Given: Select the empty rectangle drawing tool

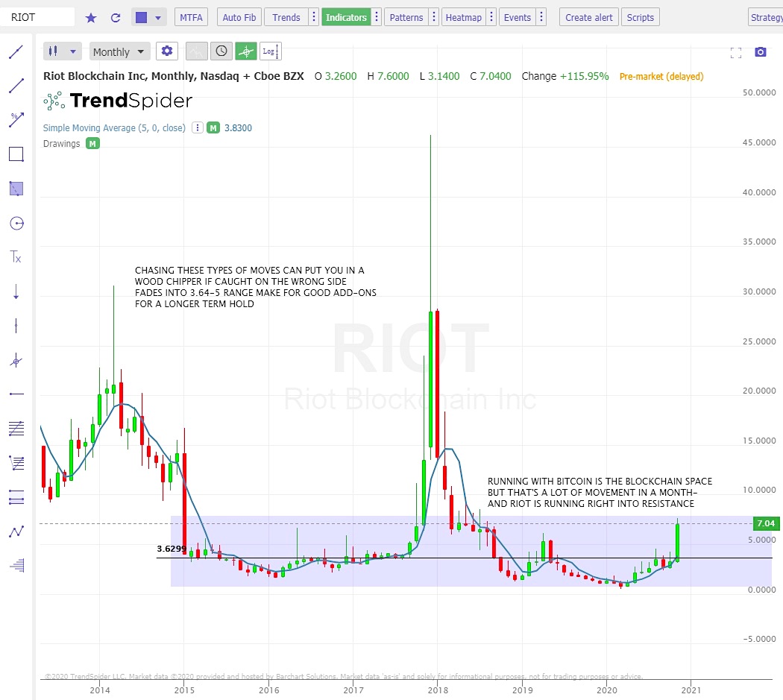Looking at the screenshot, I should 16,154.
